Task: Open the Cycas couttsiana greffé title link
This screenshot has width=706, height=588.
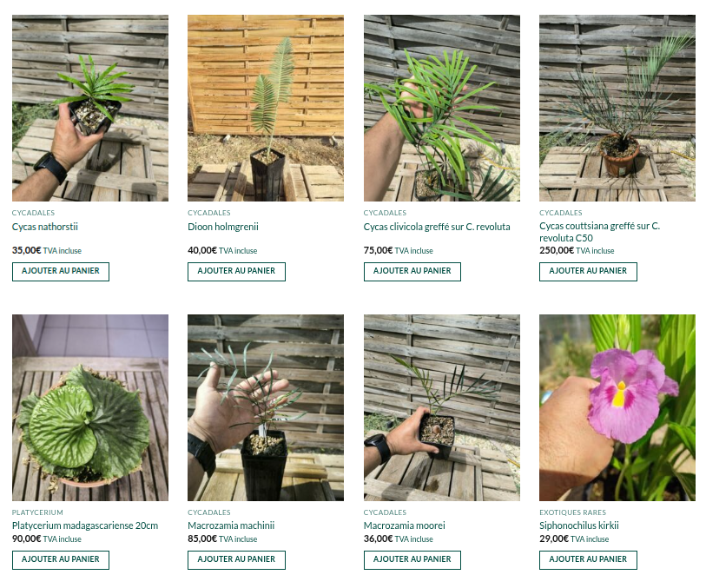Action: 600,232
